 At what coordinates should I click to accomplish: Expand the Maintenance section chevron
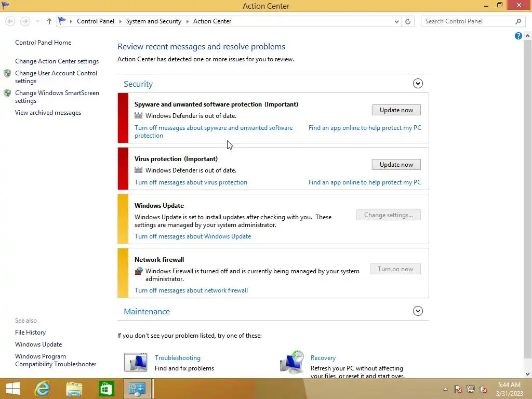point(418,311)
